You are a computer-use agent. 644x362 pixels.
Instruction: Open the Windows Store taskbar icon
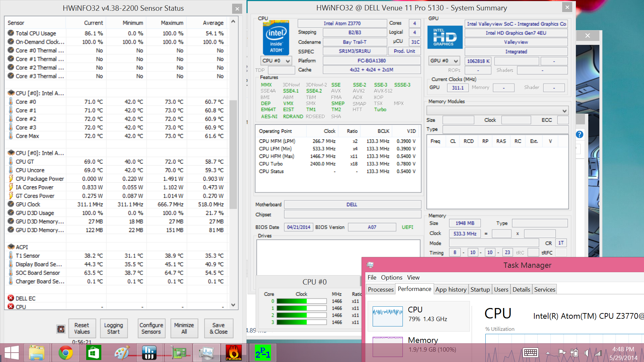point(94,353)
